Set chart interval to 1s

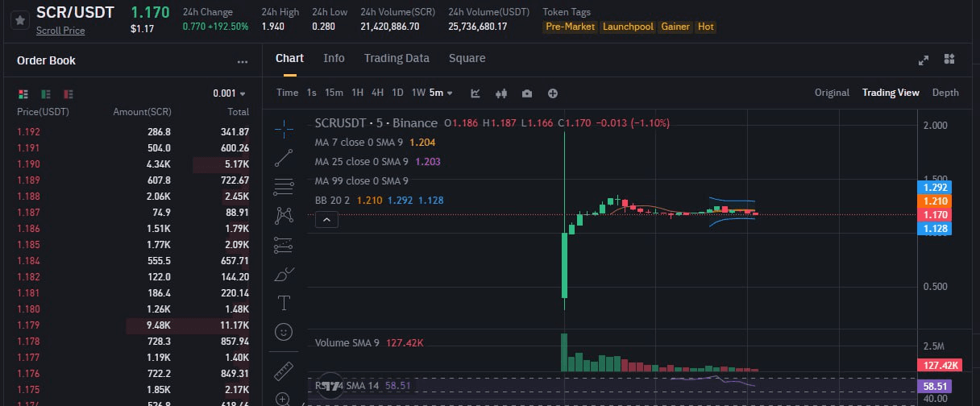[311, 93]
